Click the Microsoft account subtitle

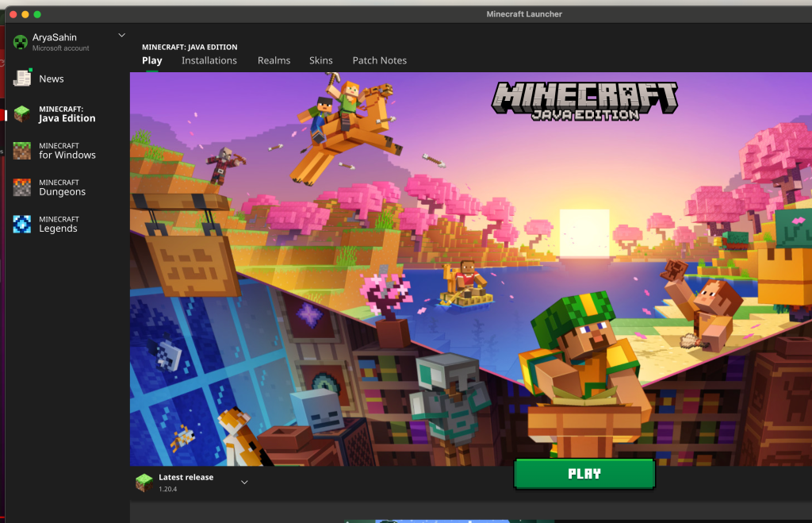tap(60, 48)
